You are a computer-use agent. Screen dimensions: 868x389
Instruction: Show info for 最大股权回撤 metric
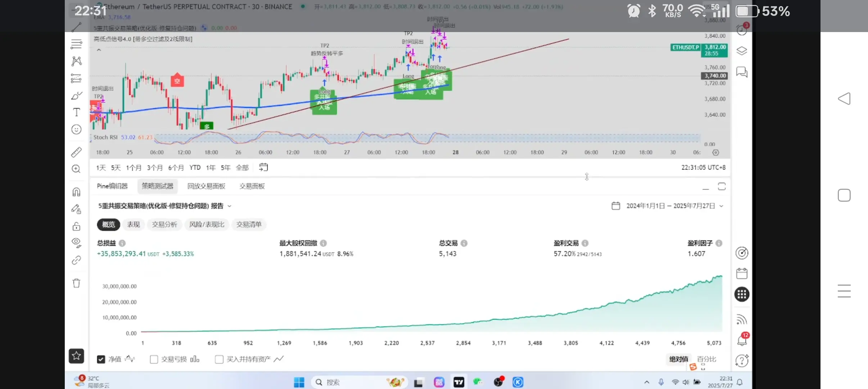click(x=324, y=243)
